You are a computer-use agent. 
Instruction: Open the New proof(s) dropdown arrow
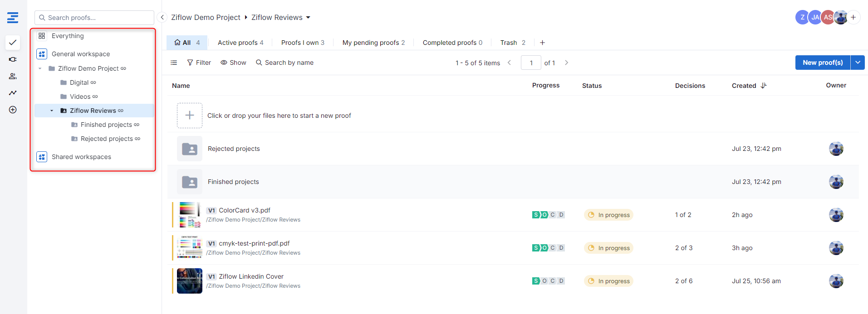(x=858, y=63)
